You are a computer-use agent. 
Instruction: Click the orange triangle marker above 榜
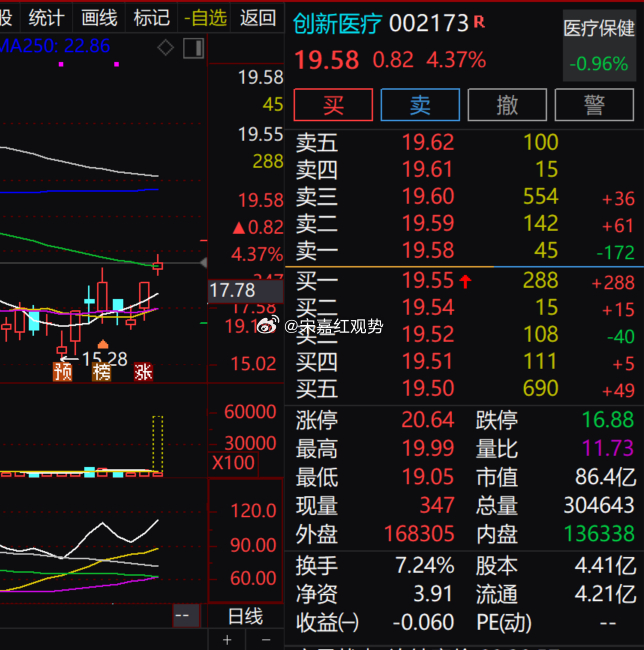click(x=103, y=344)
